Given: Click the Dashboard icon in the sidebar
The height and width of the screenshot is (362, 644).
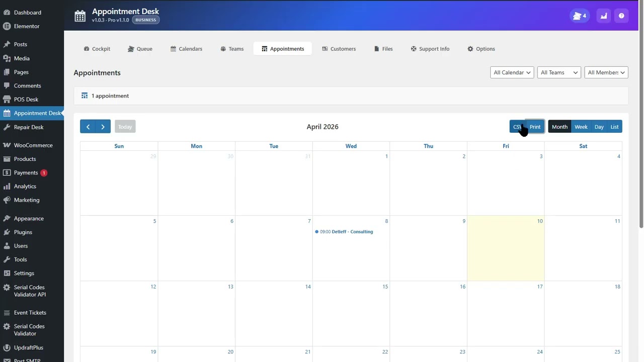Looking at the screenshot, I should pos(7,13).
